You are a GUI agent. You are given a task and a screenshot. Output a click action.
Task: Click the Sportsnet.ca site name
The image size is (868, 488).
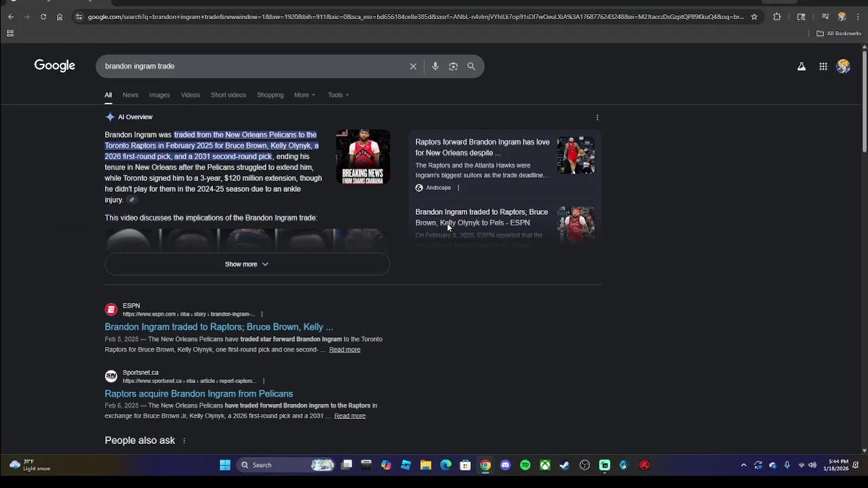click(140, 373)
